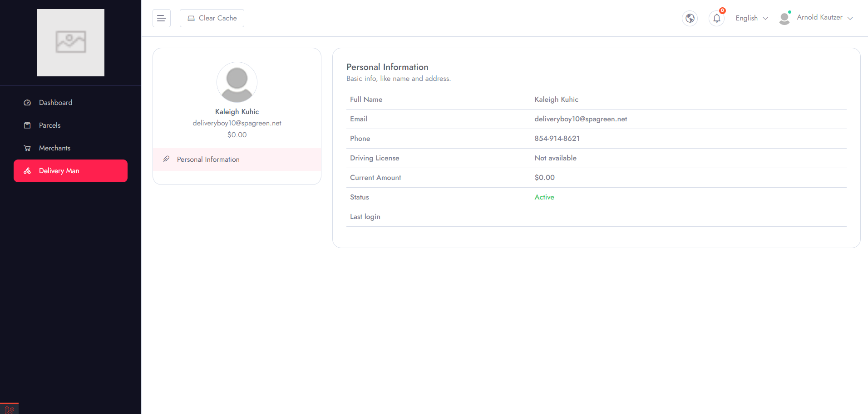Screen dimensions: 868x414
Task: Click the Personal Information heading
Action: [x=387, y=67]
